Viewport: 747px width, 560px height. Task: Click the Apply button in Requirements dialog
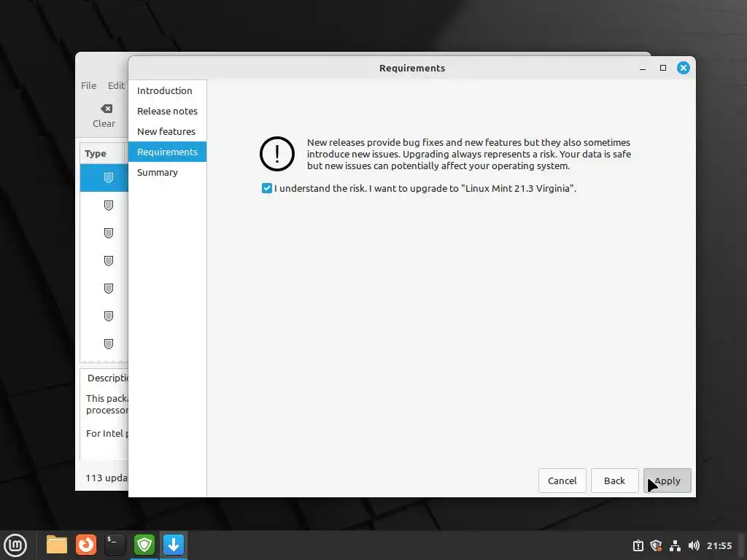(667, 481)
